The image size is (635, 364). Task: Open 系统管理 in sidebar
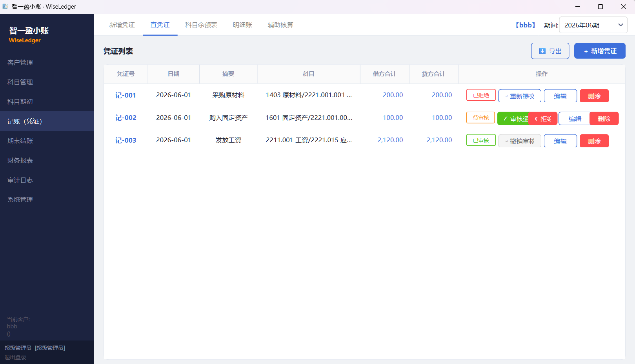point(47,199)
